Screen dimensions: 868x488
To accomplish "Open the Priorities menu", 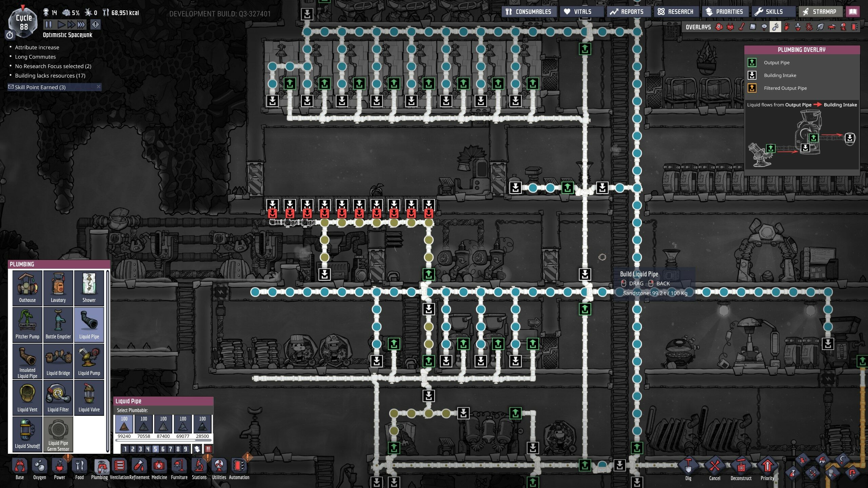I will 725,12.
